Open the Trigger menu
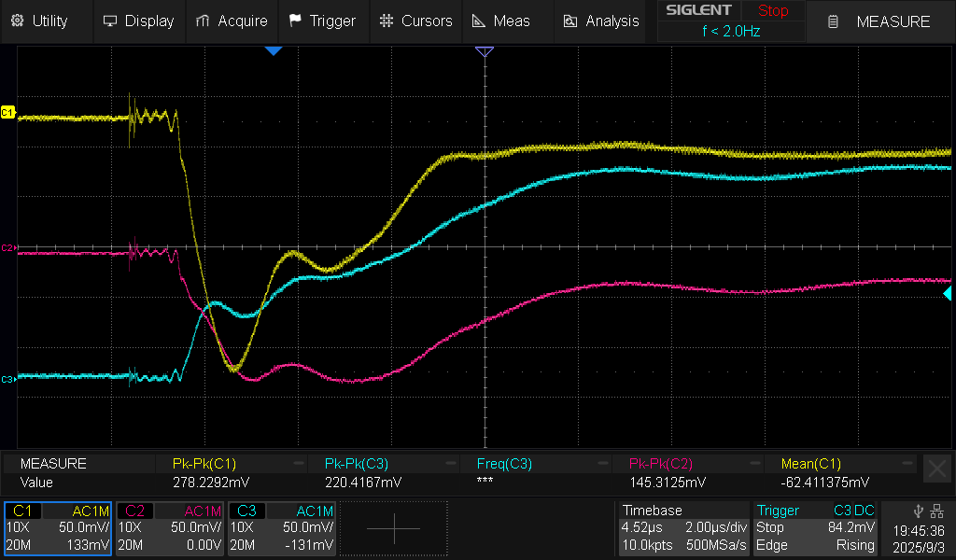Image resolution: width=956 pixels, height=560 pixels. pyautogui.click(x=322, y=21)
